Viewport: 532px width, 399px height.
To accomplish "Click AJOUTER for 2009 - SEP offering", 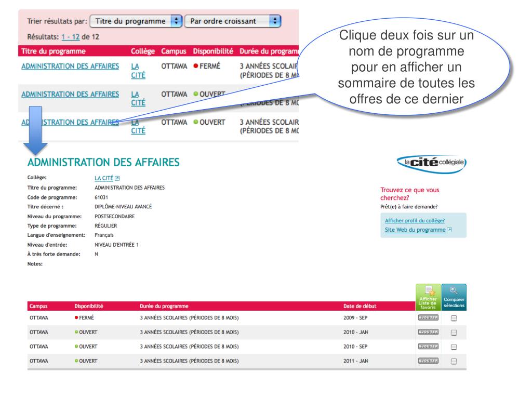I will coord(428,317).
